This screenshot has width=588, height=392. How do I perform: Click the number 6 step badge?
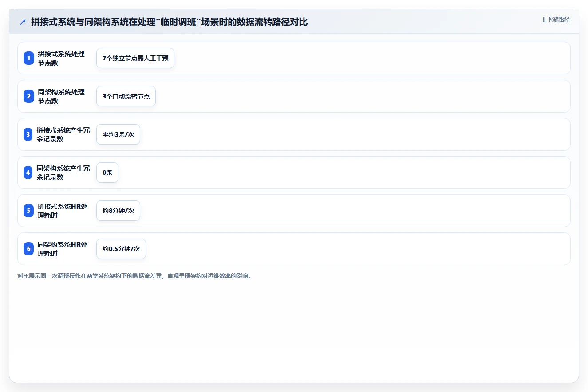point(29,249)
